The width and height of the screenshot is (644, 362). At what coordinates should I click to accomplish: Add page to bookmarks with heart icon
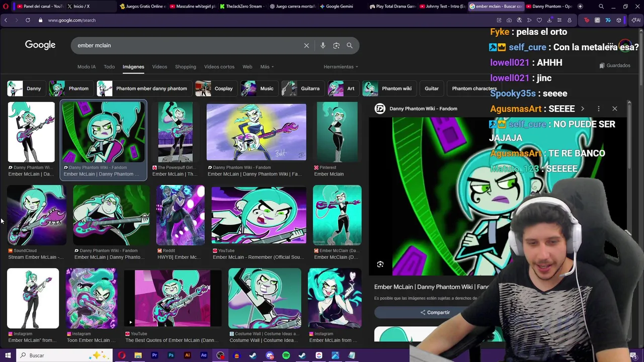[x=539, y=20]
